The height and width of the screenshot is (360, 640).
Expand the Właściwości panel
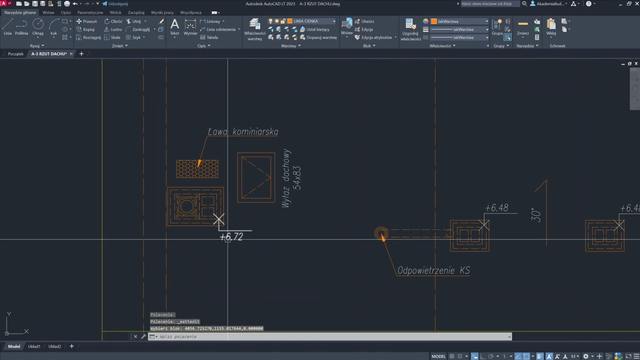(442, 46)
